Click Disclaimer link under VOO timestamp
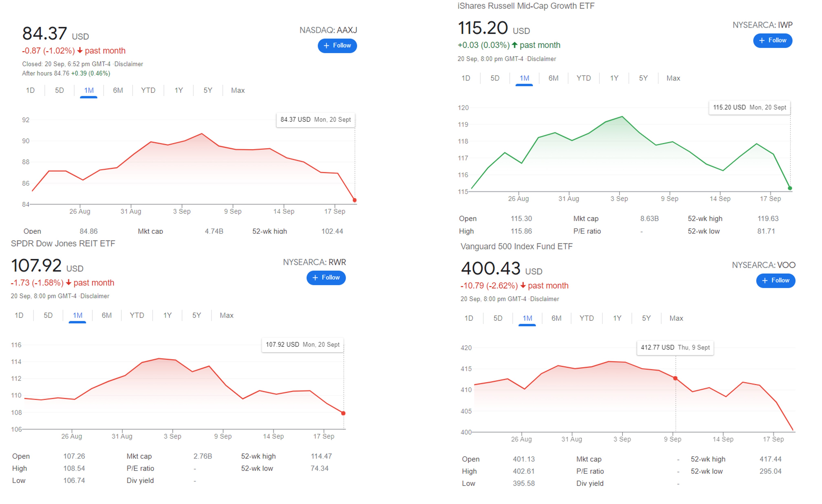This screenshot has height=504, width=822. 544,299
